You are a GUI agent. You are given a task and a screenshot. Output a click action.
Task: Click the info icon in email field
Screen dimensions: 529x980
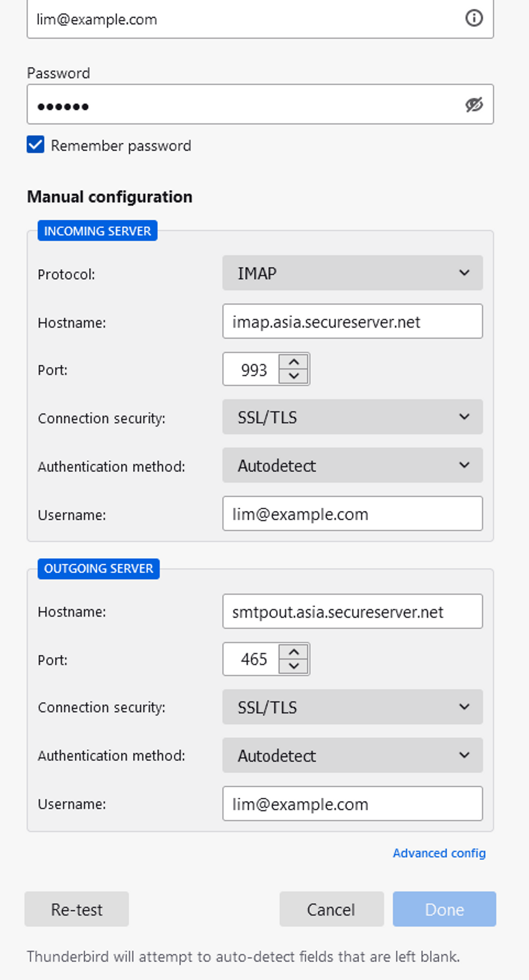point(473,18)
